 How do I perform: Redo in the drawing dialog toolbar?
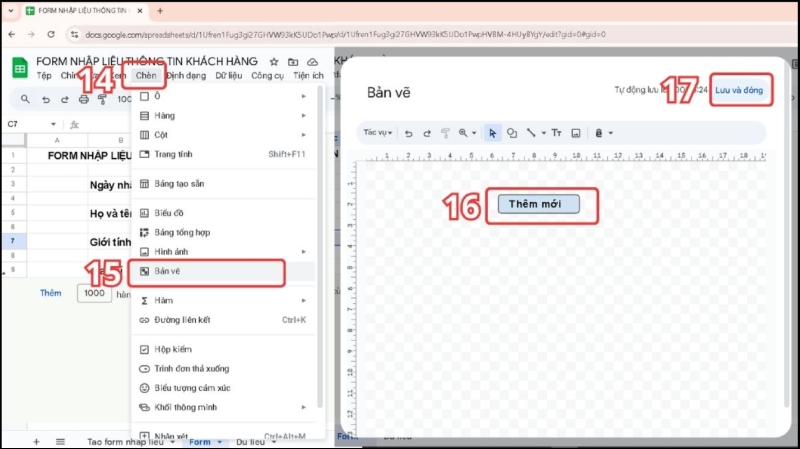tap(427, 133)
